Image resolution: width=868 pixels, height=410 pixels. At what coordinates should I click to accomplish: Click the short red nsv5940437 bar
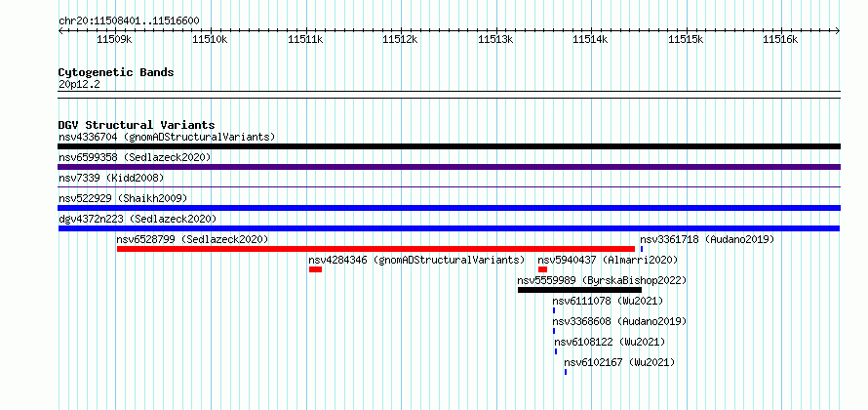tap(542, 269)
